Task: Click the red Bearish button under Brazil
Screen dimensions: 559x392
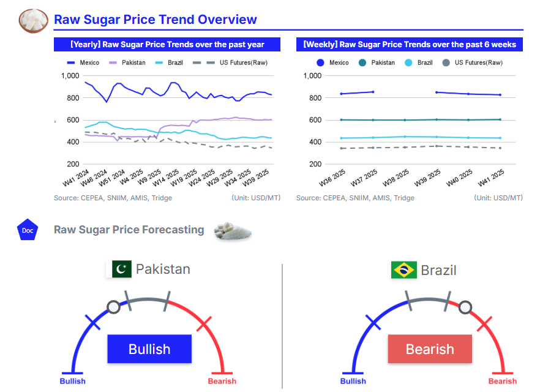Action: (430, 349)
